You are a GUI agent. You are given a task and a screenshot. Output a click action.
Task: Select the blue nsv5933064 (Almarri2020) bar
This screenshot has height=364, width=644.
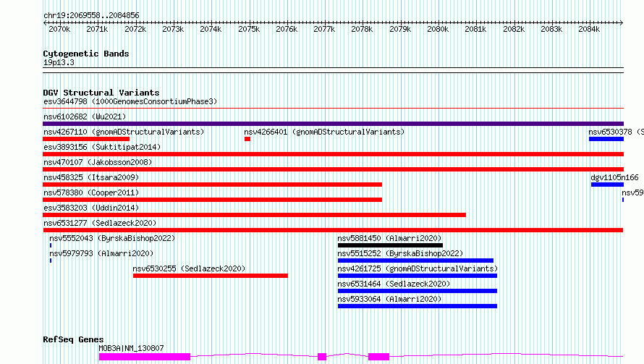[418, 306]
